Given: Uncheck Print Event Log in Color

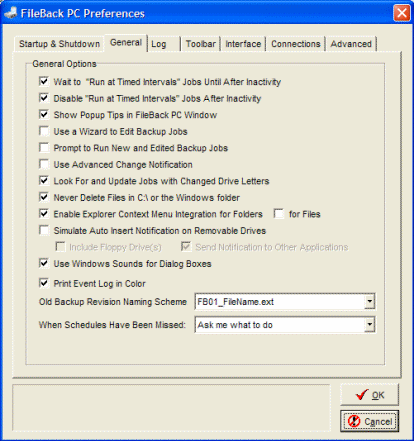Looking at the screenshot, I should (x=44, y=283).
